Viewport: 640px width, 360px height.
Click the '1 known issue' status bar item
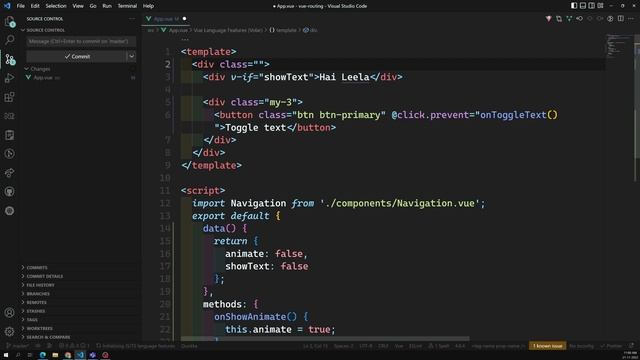point(548,346)
